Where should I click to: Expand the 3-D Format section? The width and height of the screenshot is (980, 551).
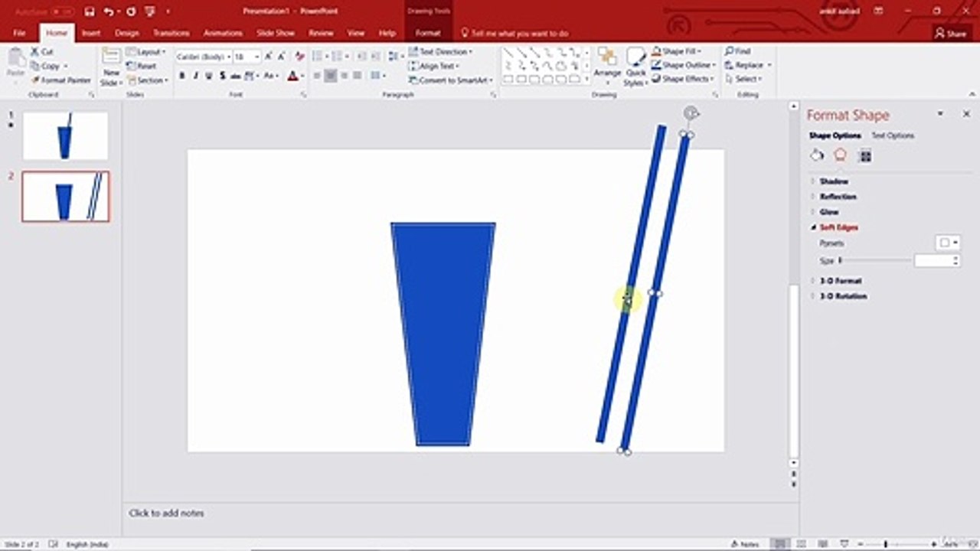click(841, 281)
